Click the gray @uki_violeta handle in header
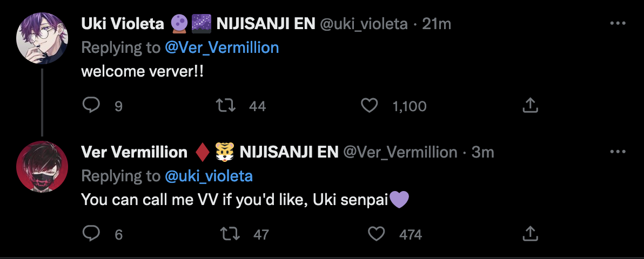Screen dimensions: 644x259 (x=364, y=24)
